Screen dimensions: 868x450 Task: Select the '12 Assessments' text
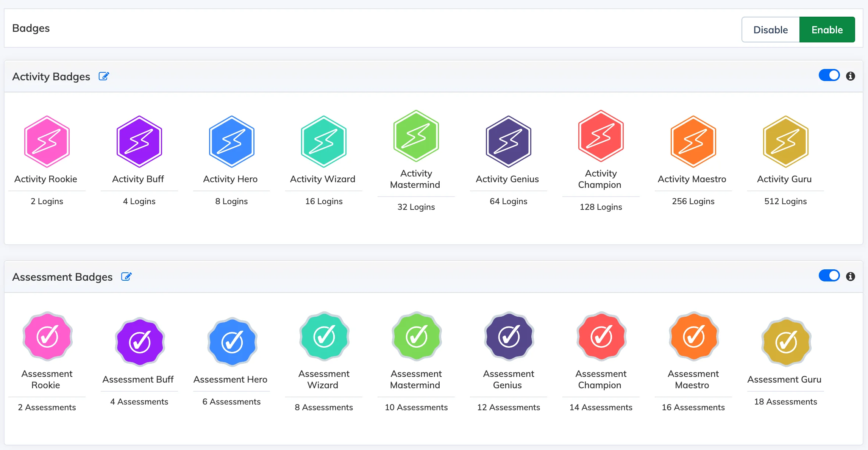point(509,407)
